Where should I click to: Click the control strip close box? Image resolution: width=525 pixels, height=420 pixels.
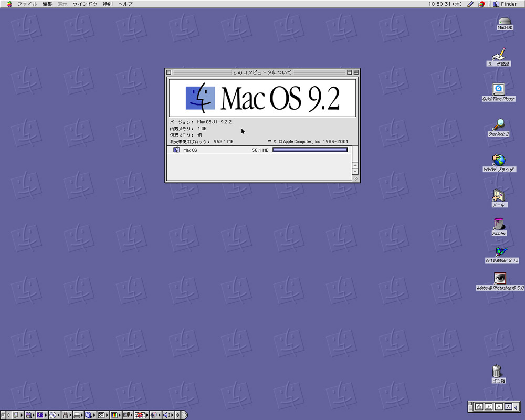tap(3, 415)
